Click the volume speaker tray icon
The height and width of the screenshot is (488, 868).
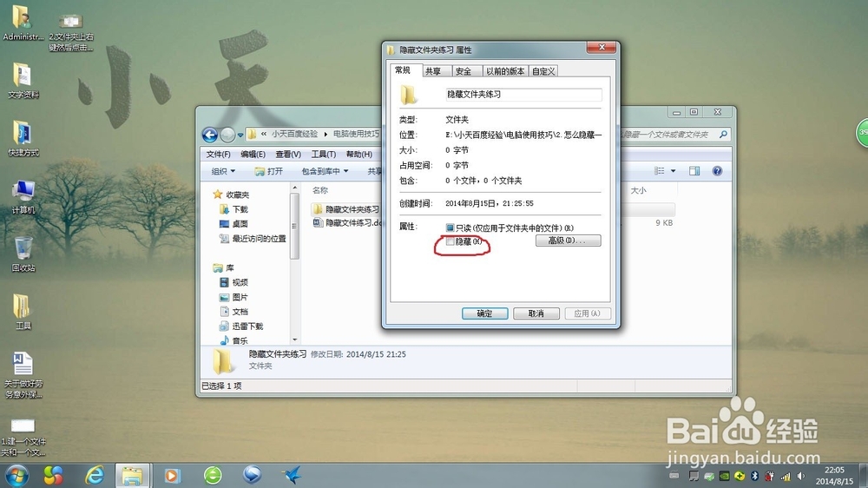click(800, 476)
